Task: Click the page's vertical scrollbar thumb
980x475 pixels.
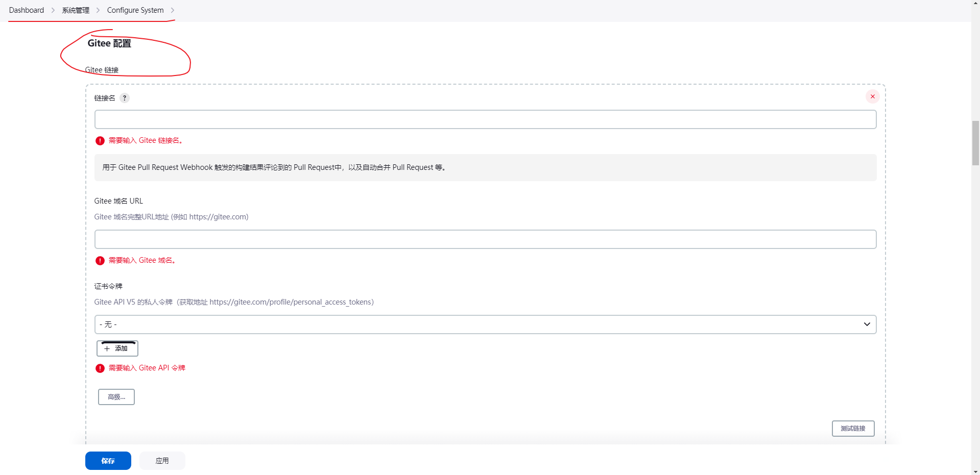Action: point(975,143)
